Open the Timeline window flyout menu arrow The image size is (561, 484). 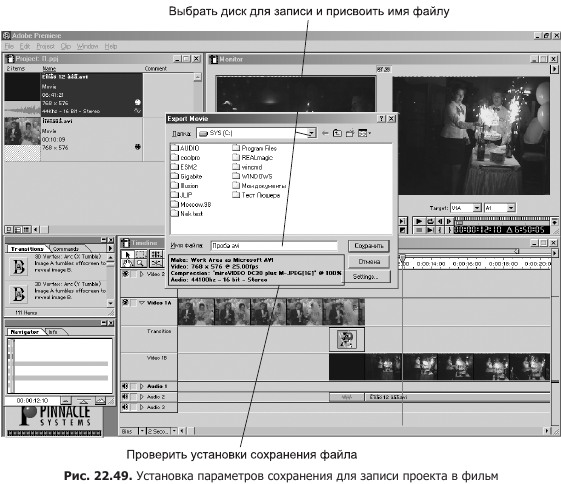pos(554,253)
